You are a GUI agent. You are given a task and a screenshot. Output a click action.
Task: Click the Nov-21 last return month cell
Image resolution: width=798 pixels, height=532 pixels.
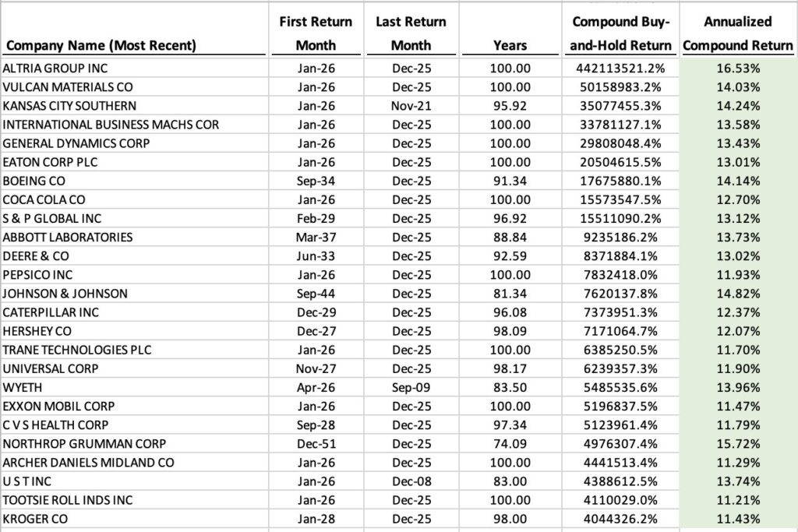pyautogui.click(x=411, y=106)
